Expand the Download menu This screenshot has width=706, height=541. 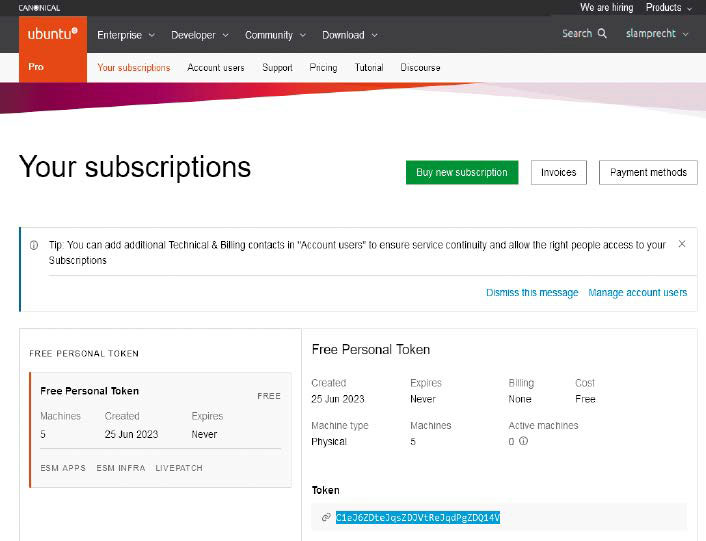[349, 35]
